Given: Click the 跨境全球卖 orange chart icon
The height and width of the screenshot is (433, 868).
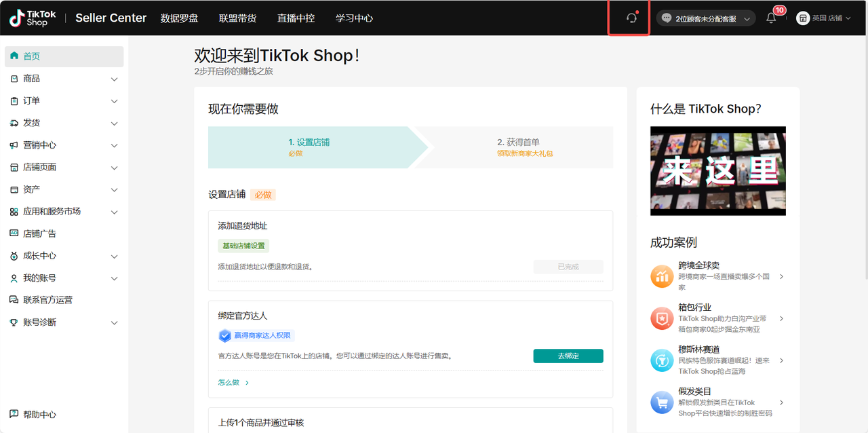Looking at the screenshot, I should tap(662, 276).
